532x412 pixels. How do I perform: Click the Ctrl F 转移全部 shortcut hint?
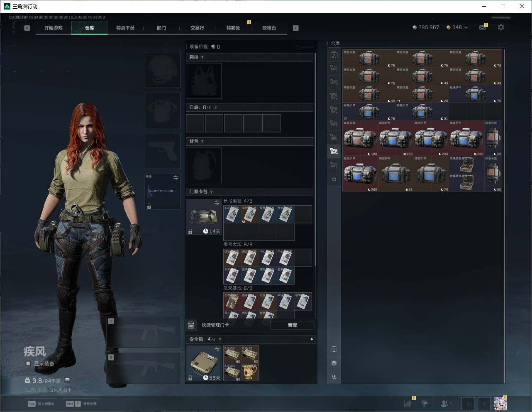pyautogui.click(x=81, y=404)
